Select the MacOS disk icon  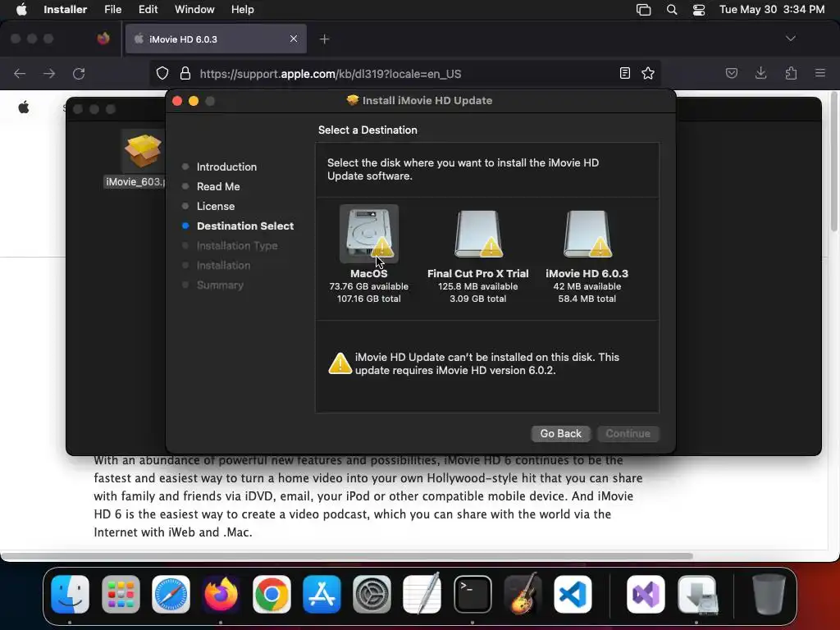click(x=369, y=234)
